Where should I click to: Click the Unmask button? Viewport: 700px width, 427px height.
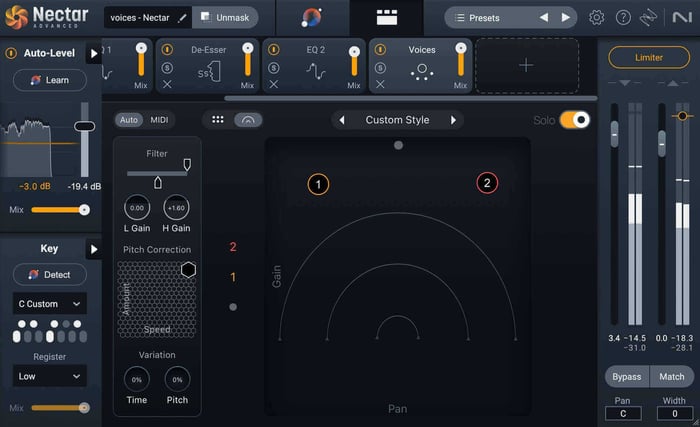[x=225, y=17]
